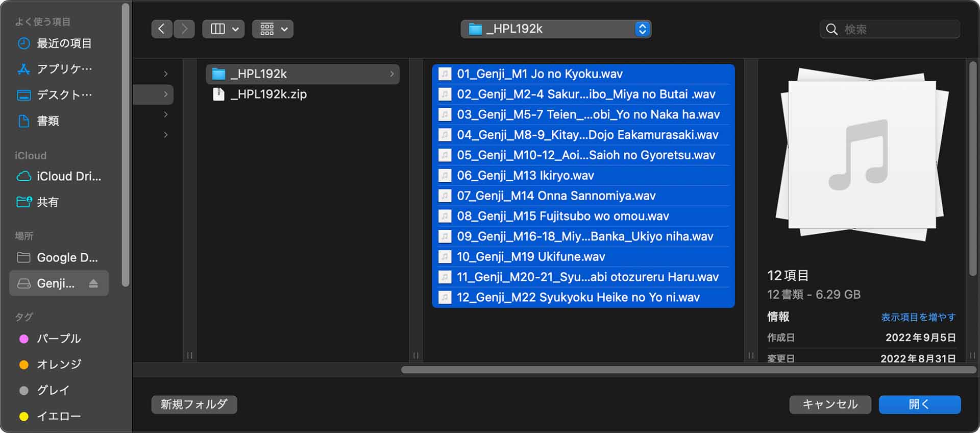Click the back navigation arrow
This screenshot has height=433, width=980.
pyautogui.click(x=162, y=29)
